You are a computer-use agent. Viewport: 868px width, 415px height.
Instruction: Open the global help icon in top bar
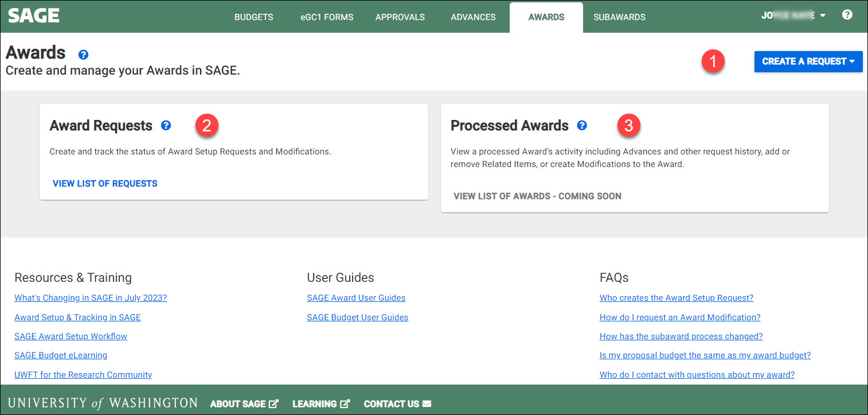847,14
